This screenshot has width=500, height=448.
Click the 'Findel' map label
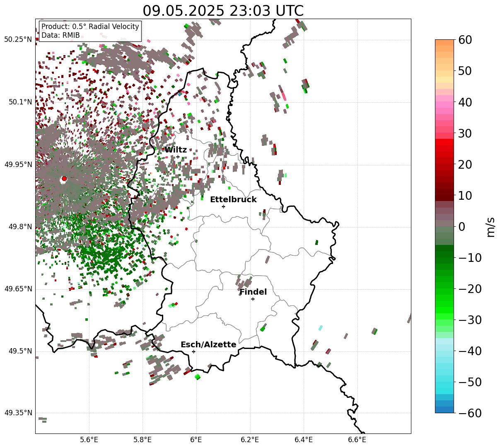[253, 292]
